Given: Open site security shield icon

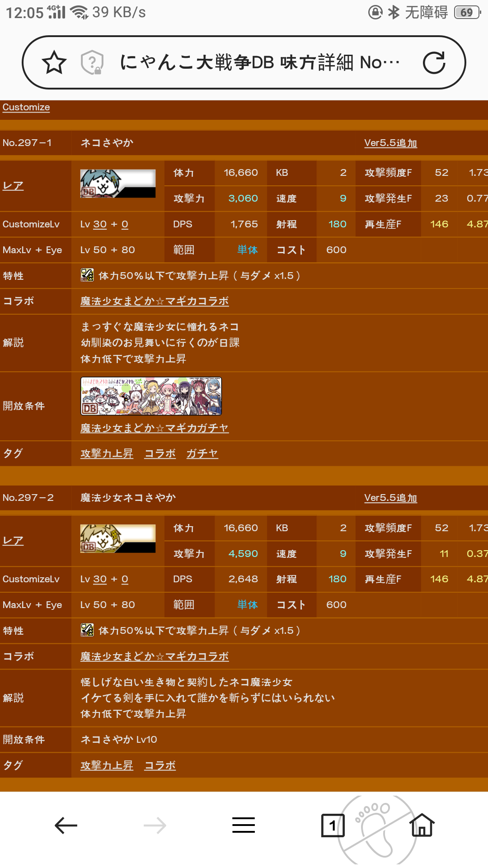Looking at the screenshot, I should pos(92,62).
